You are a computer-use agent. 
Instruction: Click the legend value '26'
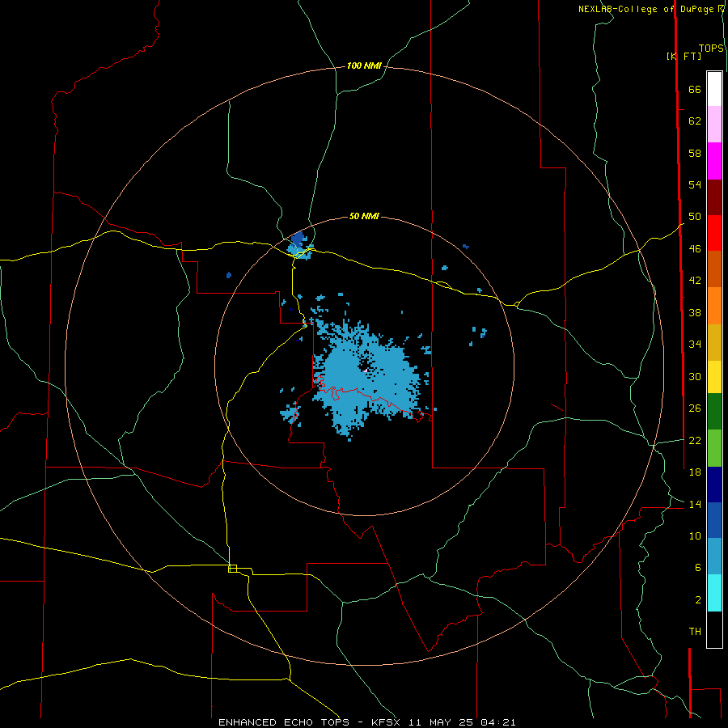click(x=695, y=408)
